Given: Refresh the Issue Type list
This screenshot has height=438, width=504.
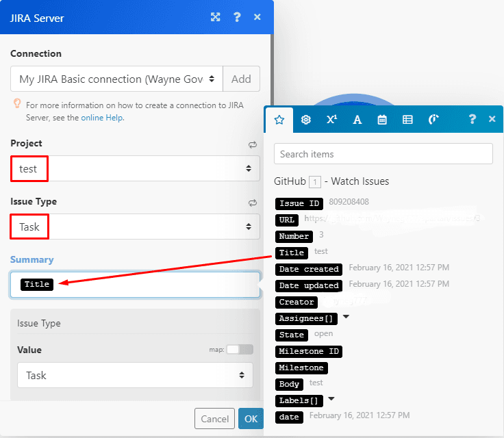Looking at the screenshot, I should pos(253,203).
